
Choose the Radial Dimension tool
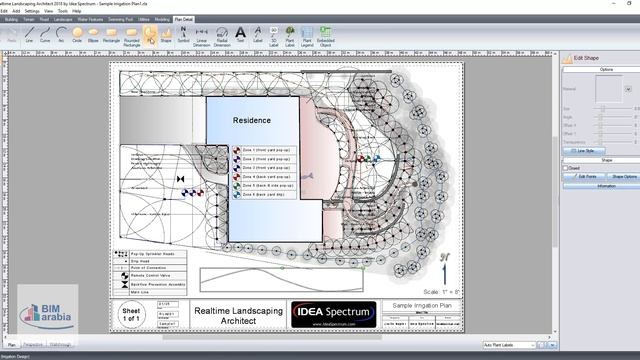coord(222,36)
